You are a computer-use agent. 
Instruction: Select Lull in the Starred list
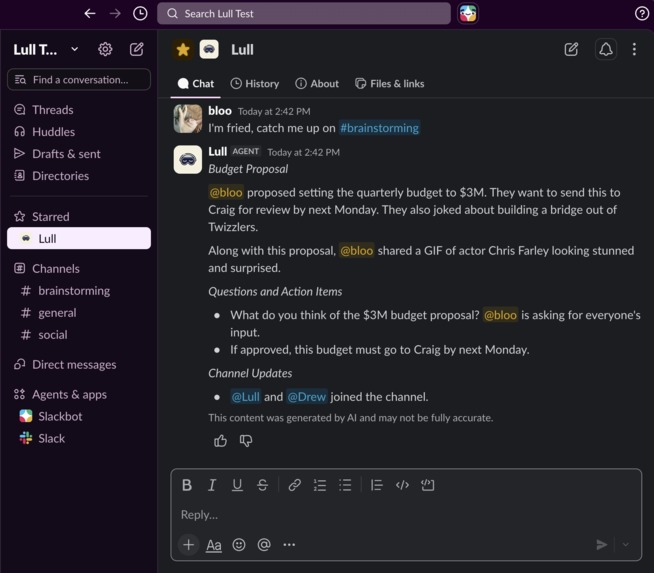click(79, 239)
